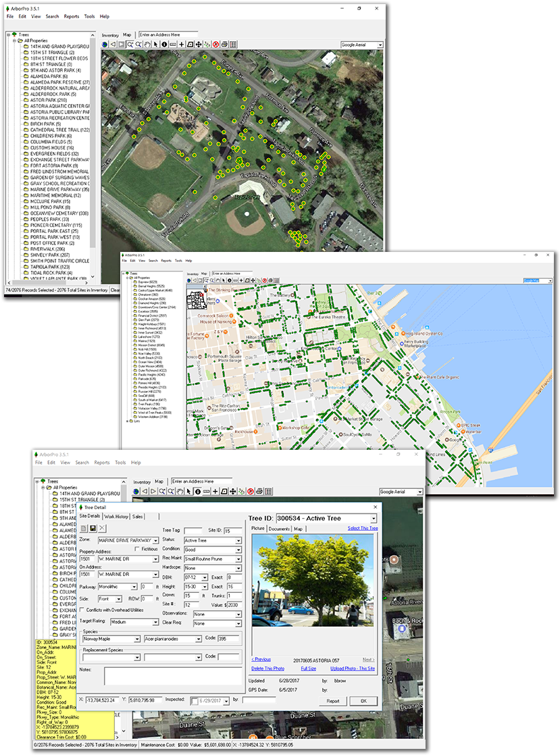Click the printer icon in the top window toolbar
Image resolution: width=560 pixels, height=755 pixels.
pyautogui.click(x=224, y=45)
